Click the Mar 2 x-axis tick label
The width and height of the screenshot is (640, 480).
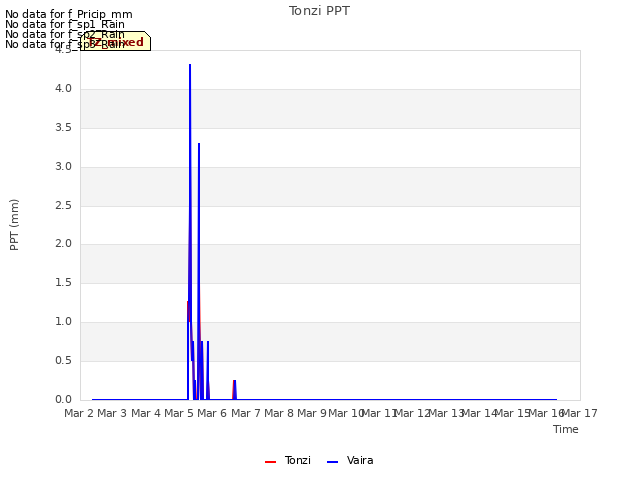click(x=79, y=413)
